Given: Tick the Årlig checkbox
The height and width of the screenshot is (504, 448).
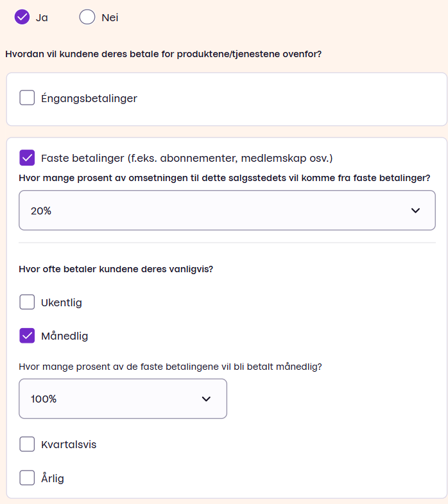Looking at the screenshot, I should tap(27, 478).
